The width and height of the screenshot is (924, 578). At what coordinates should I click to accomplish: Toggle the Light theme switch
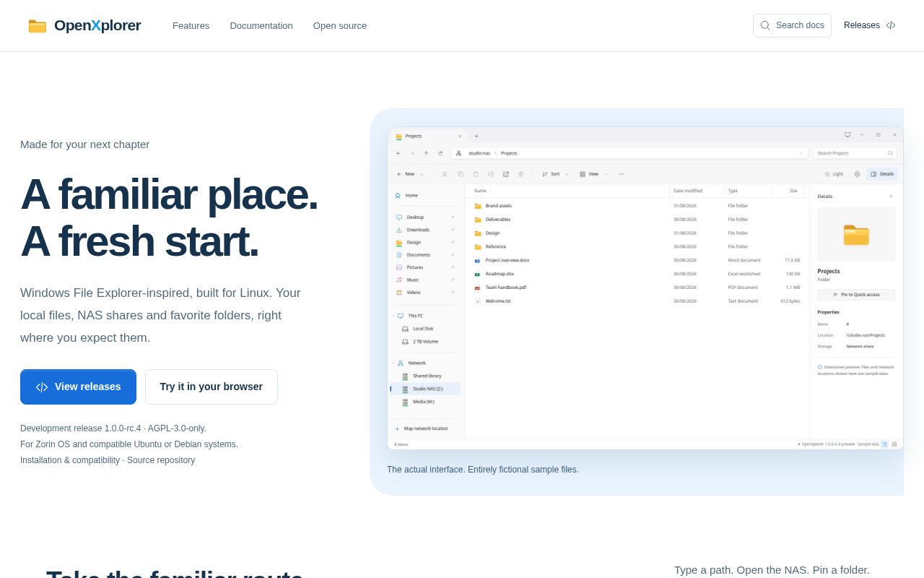[834, 174]
